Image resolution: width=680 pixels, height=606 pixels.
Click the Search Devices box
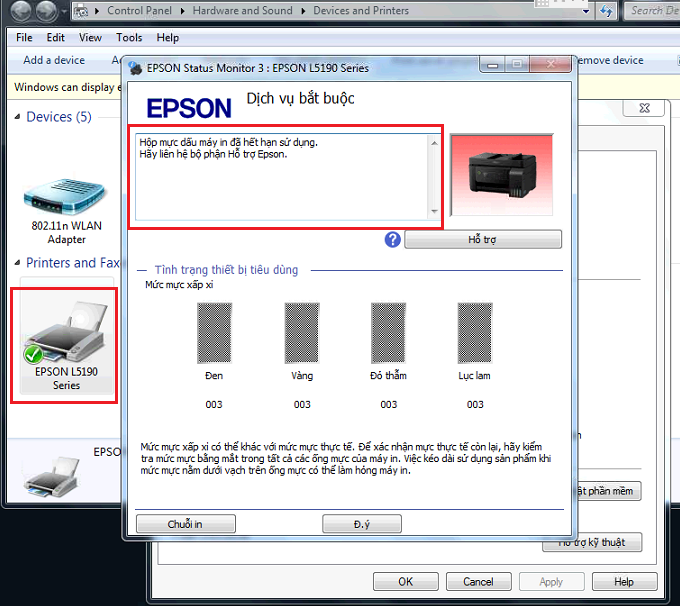point(652,10)
